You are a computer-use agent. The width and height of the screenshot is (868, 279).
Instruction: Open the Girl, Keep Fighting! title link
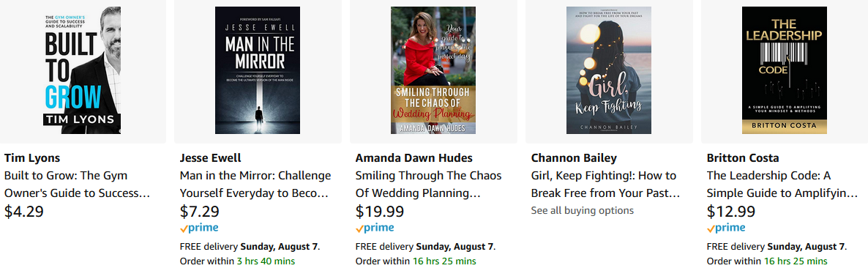point(605,185)
